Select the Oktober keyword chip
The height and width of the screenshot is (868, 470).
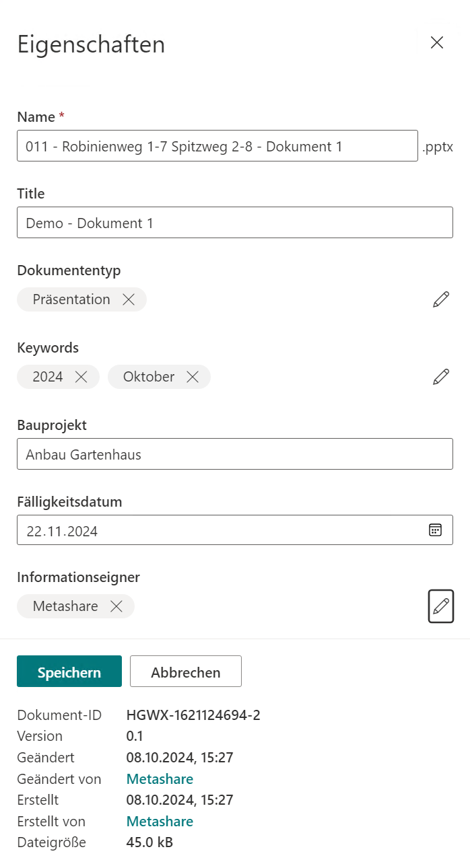coord(148,377)
